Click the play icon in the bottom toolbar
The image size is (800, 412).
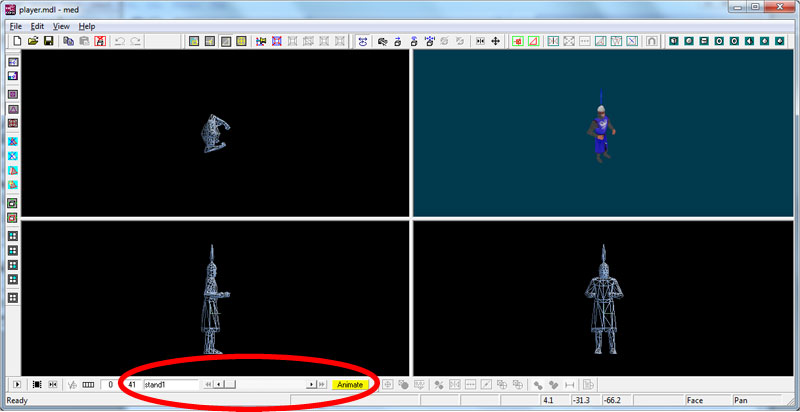pyautogui.click(x=17, y=384)
